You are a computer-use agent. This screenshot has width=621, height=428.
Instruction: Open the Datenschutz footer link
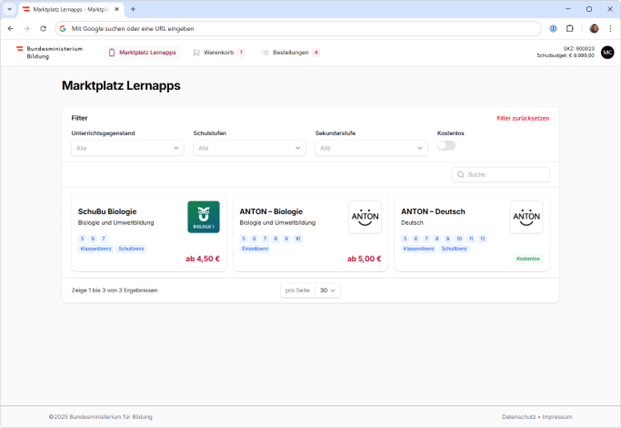(x=518, y=417)
